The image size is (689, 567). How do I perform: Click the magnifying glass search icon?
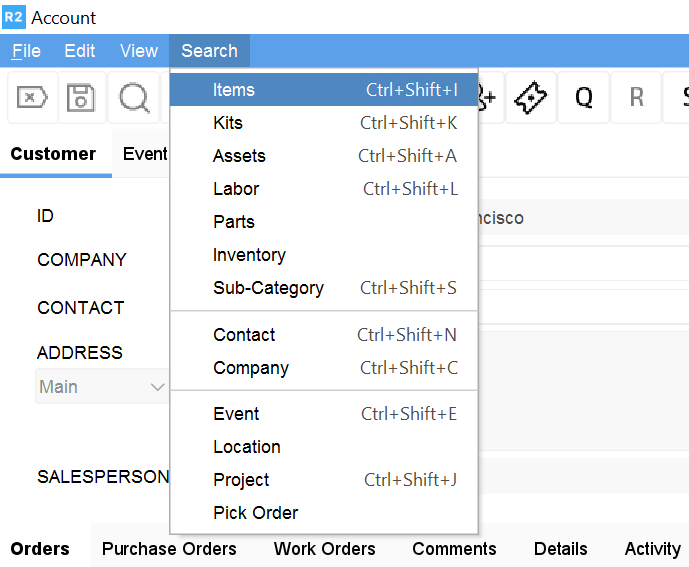[x=134, y=97]
